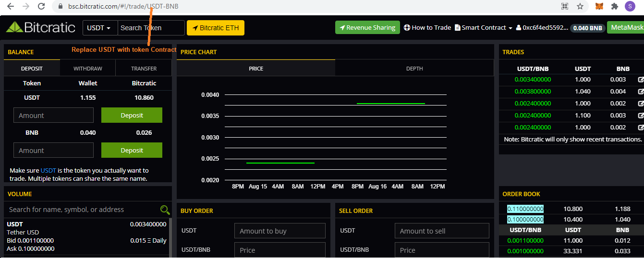Switch to the Depth chart tab
Image resolution: width=644 pixels, height=258 pixels.
[x=414, y=69]
